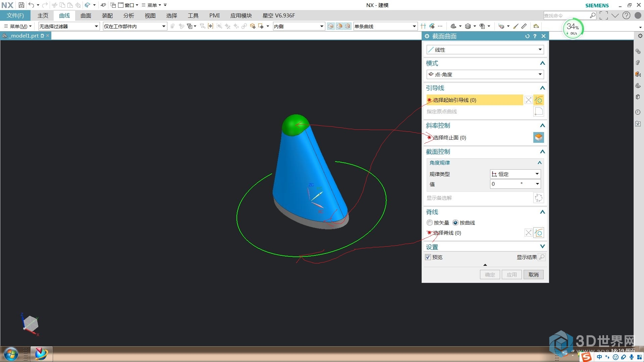Click the Windows Start orb
This screenshot has width=644, height=362.
point(11,354)
